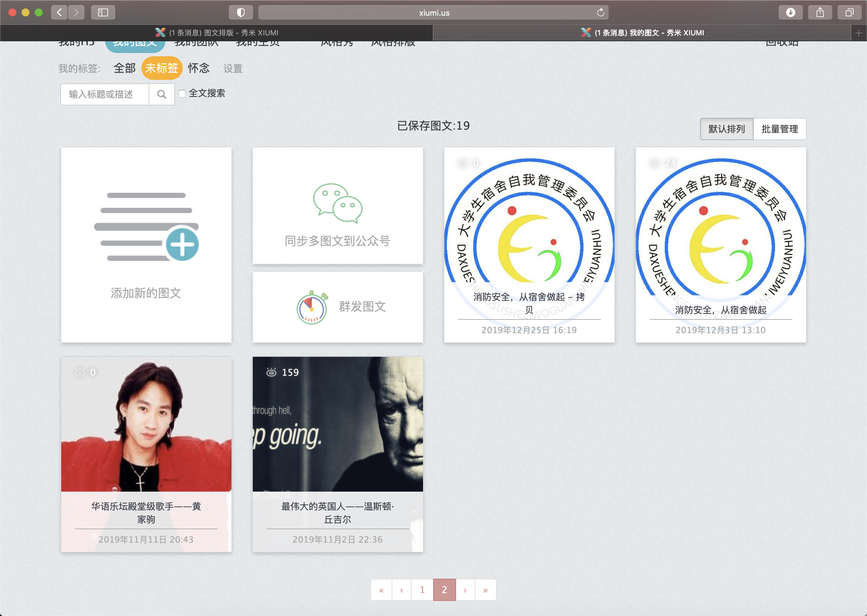Switch to the 图文排版 browser tab
The width and height of the screenshot is (867, 616).
[217, 33]
